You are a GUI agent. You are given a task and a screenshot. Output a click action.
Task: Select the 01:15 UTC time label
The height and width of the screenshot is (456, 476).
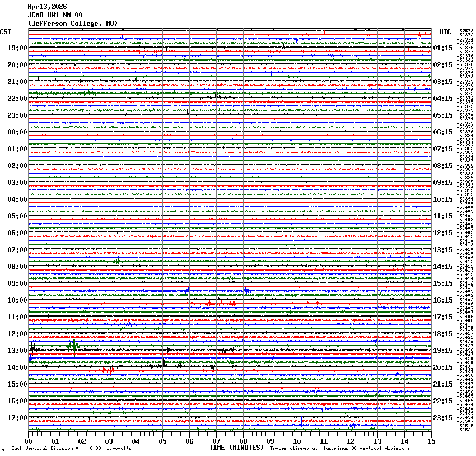(443, 48)
